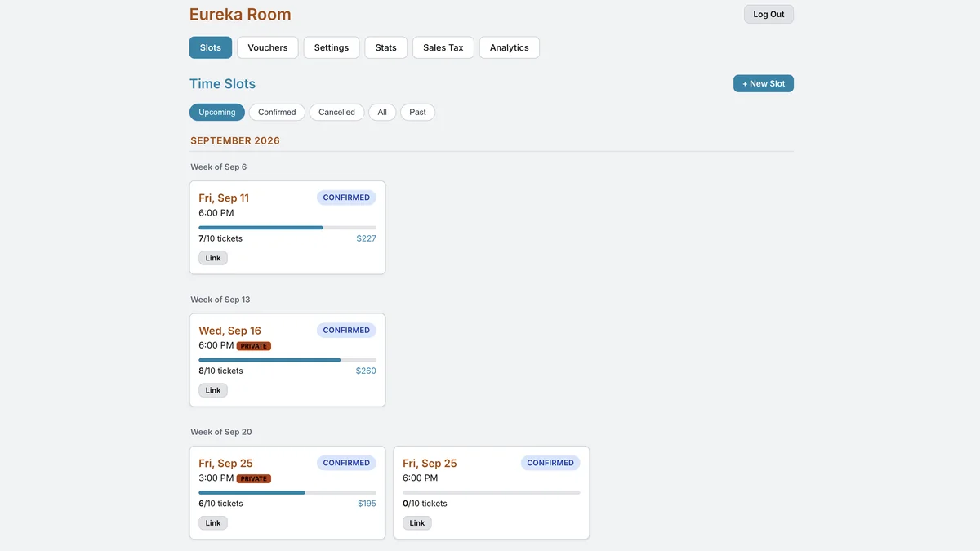Viewport: 980px width, 551px height.
Task: Go to the Stats tab
Action: coord(386,47)
